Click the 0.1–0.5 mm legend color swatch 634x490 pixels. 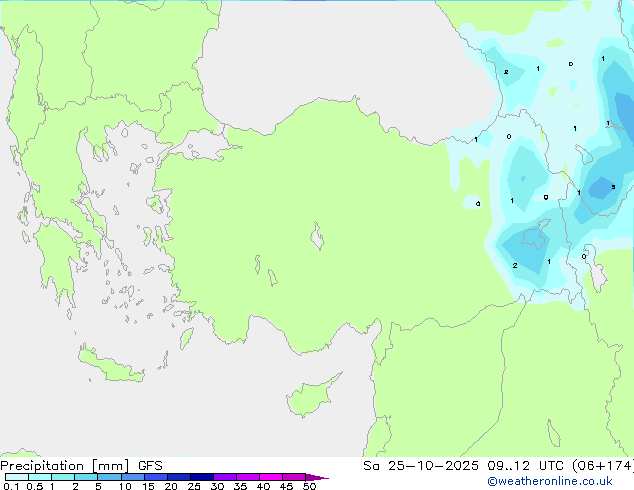[17, 477]
